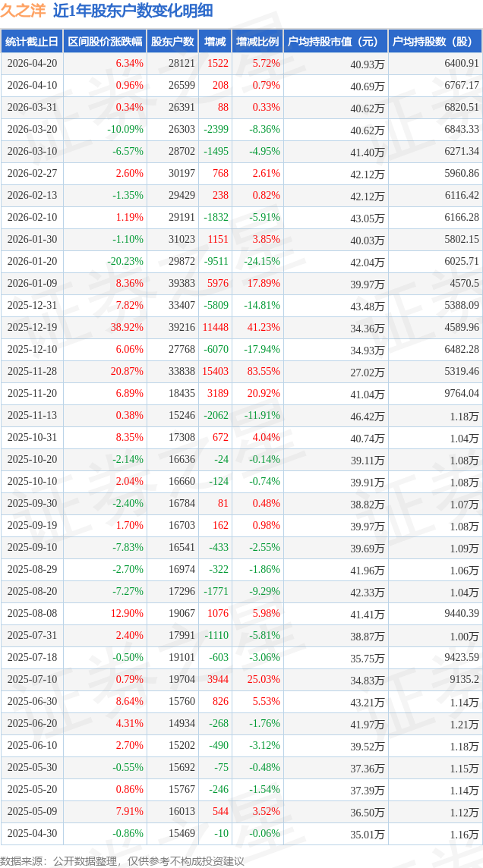The image size is (483, 868).
Task: Select the 增减 column header
Action: point(216,42)
